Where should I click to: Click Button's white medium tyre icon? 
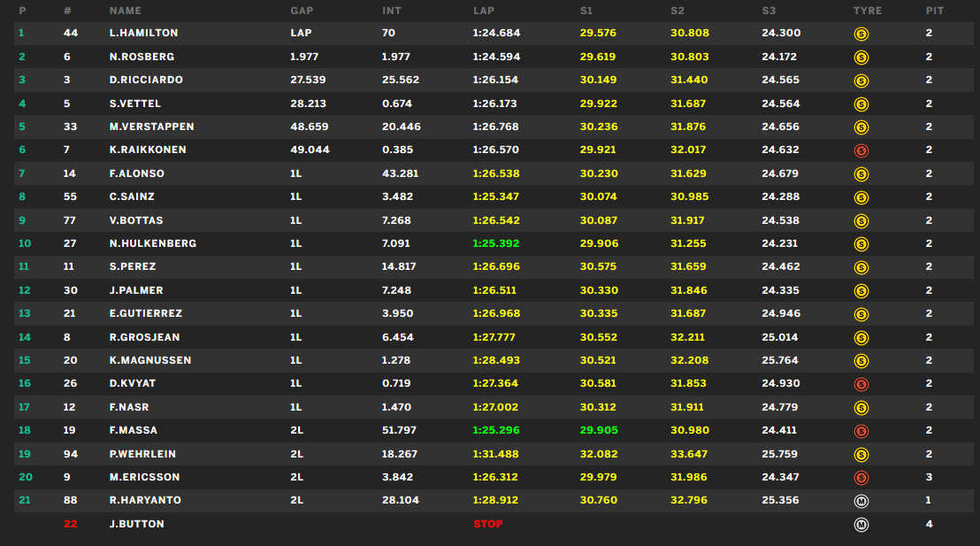pos(861,524)
